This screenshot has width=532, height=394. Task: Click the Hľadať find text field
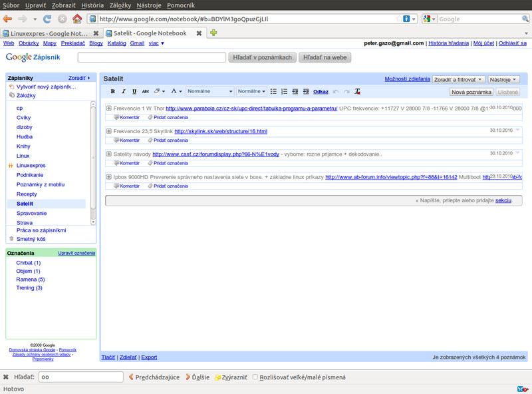pos(80,377)
